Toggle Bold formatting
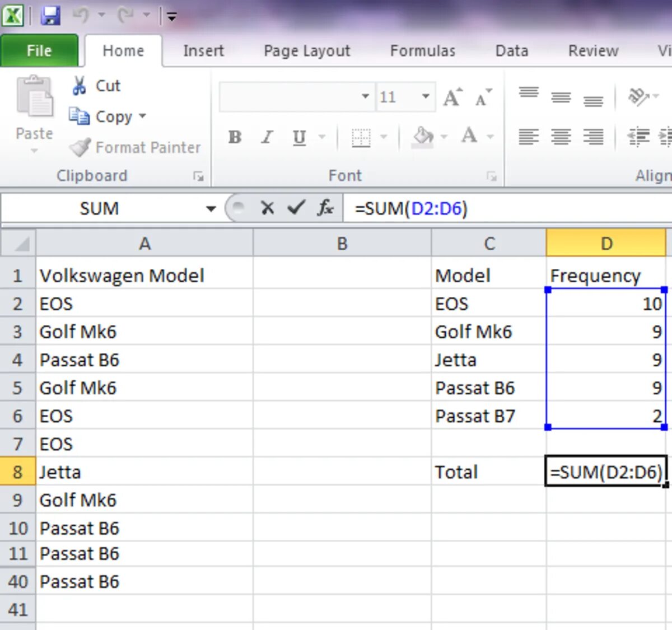Viewport: 672px width, 630px height. click(x=235, y=137)
